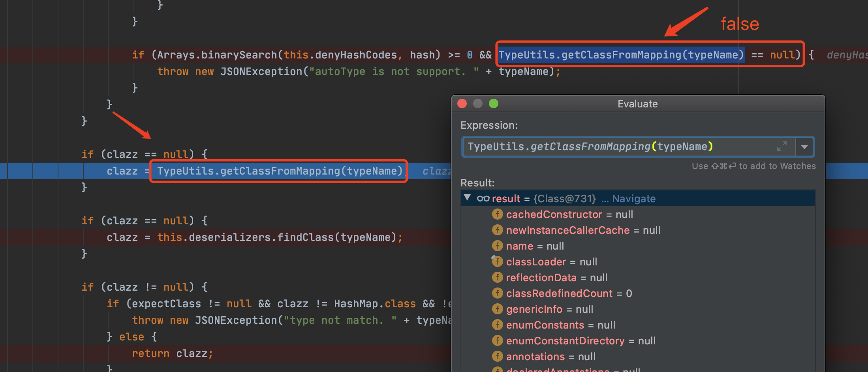Click the classLoader field icon
The height and width of the screenshot is (372, 868).
[x=497, y=262]
